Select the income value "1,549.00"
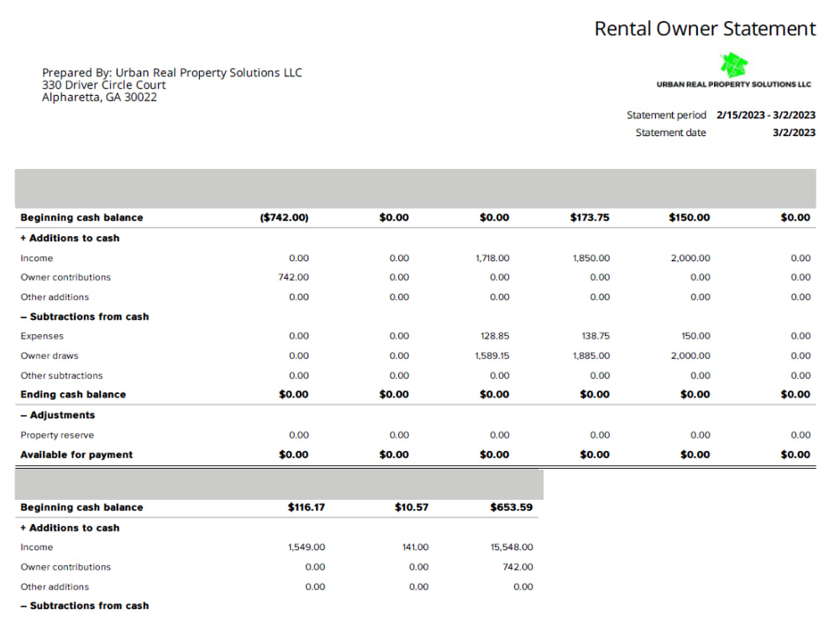840x630 pixels. tap(307, 548)
